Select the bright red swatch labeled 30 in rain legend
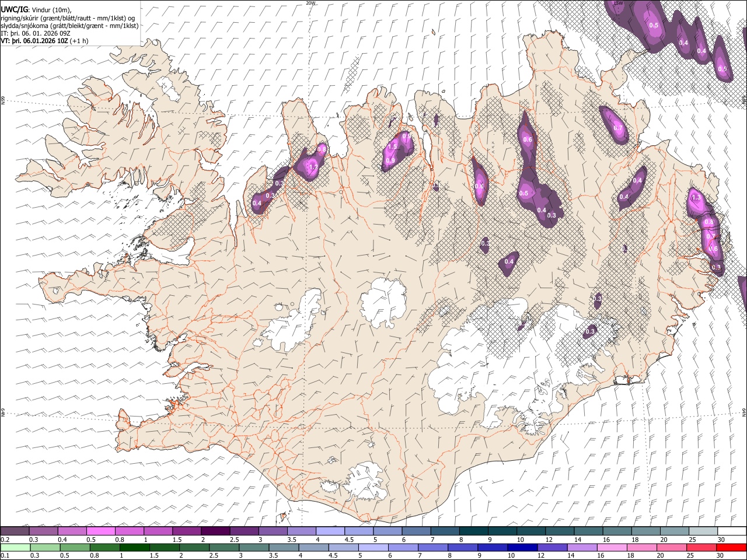Image resolution: width=747 pixels, height=560 pixels. pyautogui.click(x=732, y=547)
